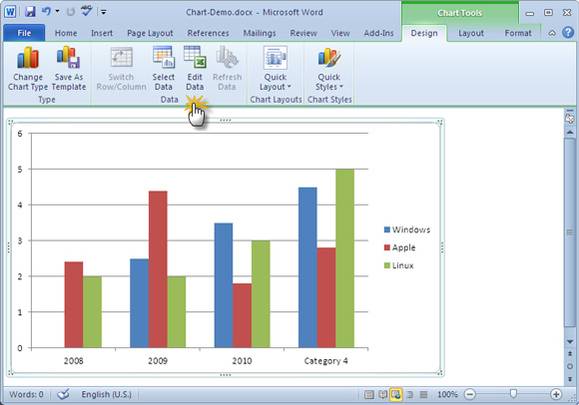Click Edit Data button
Screen dimensions: 579x405
(x=195, y=69)
